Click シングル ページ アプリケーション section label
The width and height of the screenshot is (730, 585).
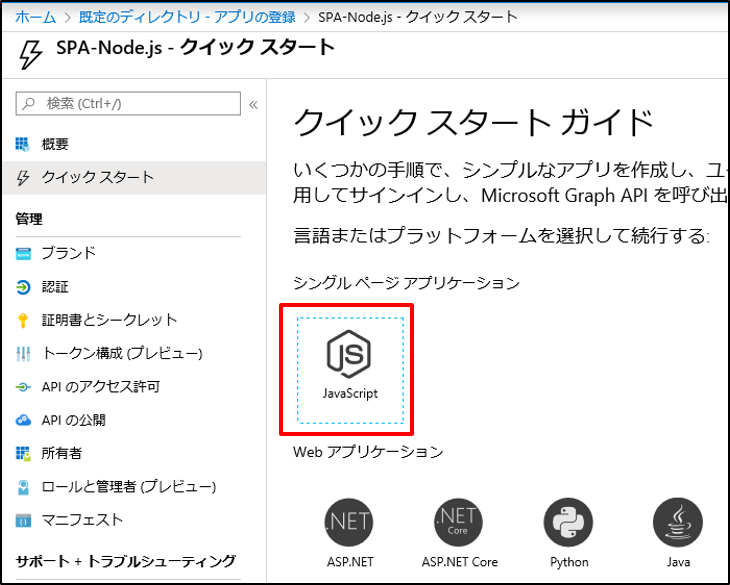tap(406, 283)
